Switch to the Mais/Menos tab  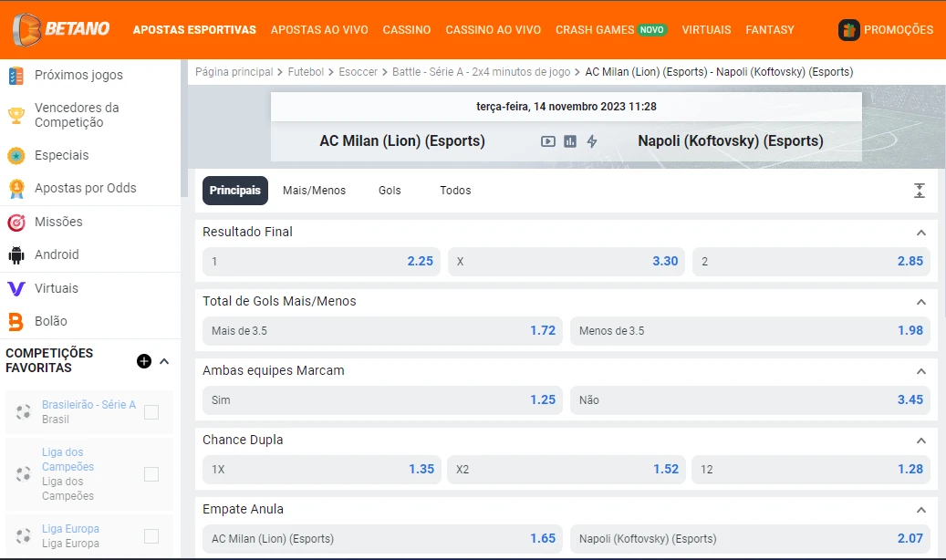coord(314,191)
